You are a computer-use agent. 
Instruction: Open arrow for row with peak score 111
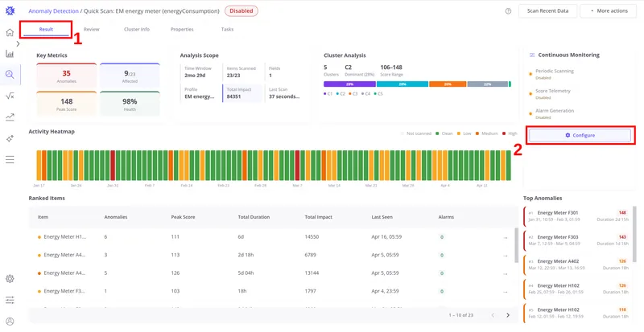coord(506,238)
